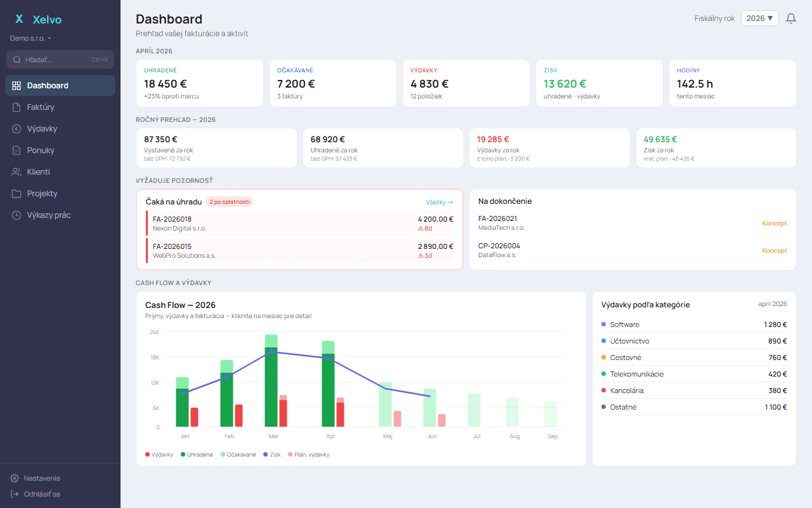Toggle the Zisk line legend item
This screenshot has width=812, height=508.
(x=272, y=454)
